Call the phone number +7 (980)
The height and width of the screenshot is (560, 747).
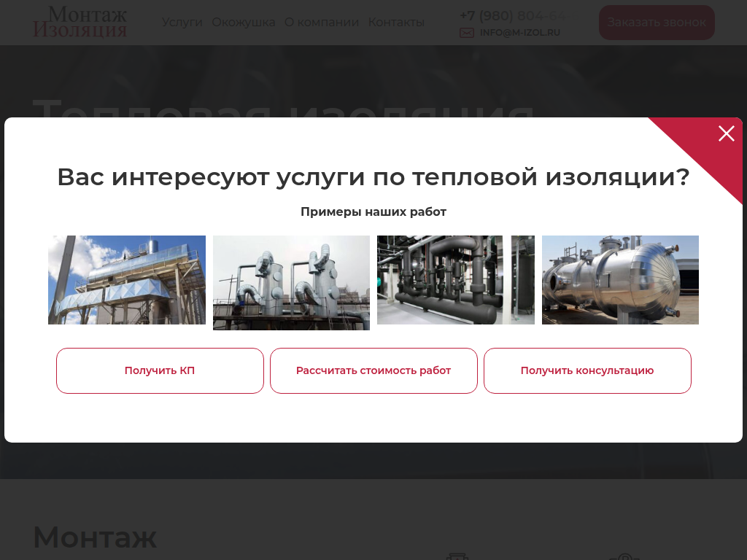[511, 15]
